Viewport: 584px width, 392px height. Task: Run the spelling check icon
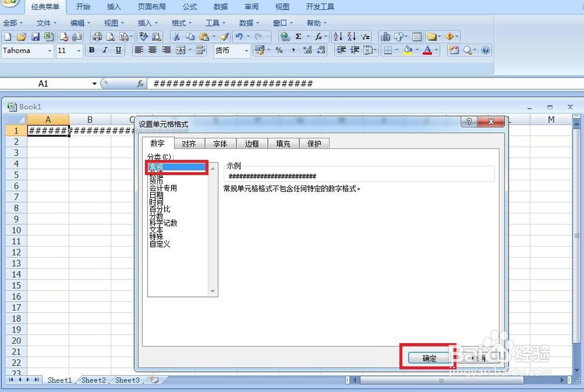144,36
